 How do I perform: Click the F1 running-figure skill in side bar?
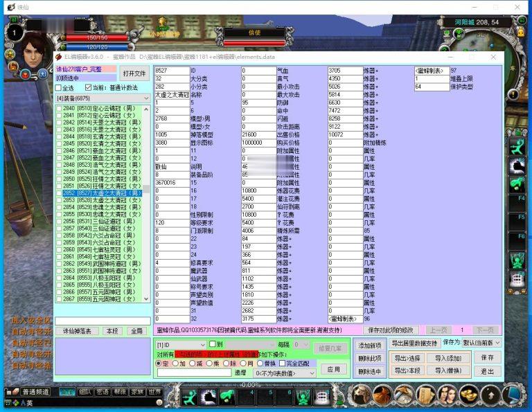517,147
